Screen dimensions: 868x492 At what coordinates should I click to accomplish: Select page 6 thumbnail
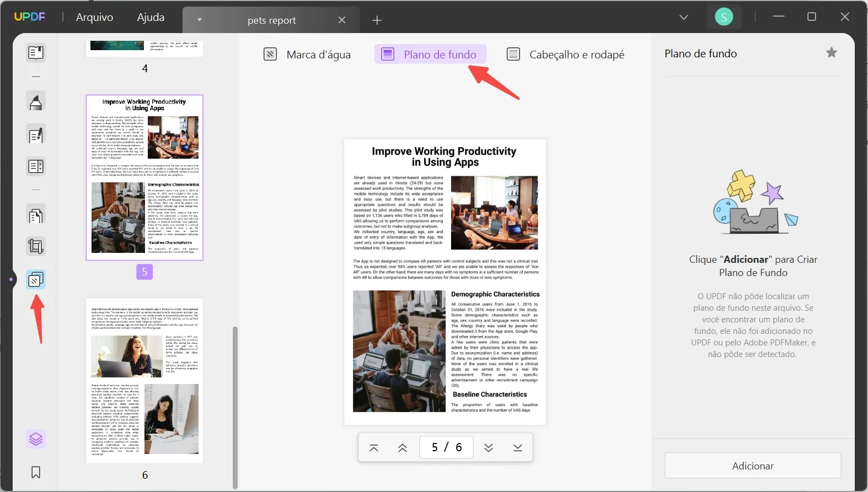[x=144, y=381]
